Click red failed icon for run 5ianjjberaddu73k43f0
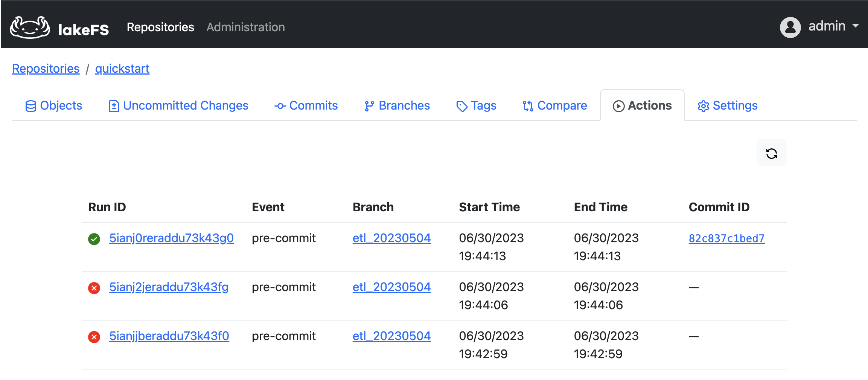 click(x=94, y=337)
